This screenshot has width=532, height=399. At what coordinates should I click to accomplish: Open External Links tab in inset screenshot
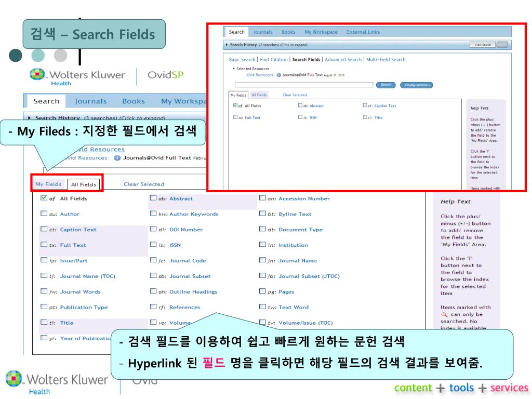click(363, 32)
